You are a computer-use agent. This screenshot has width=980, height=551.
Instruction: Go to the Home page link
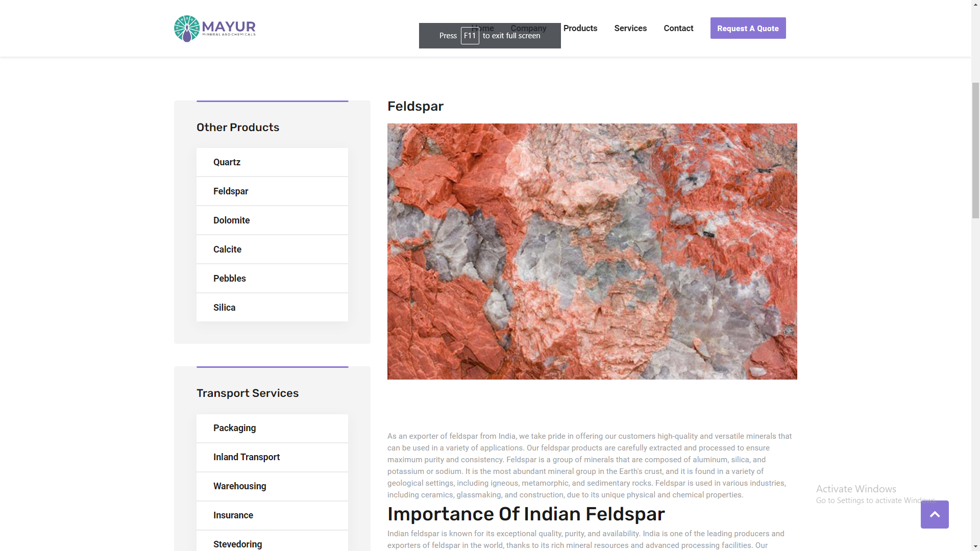[x=483, y=28]
